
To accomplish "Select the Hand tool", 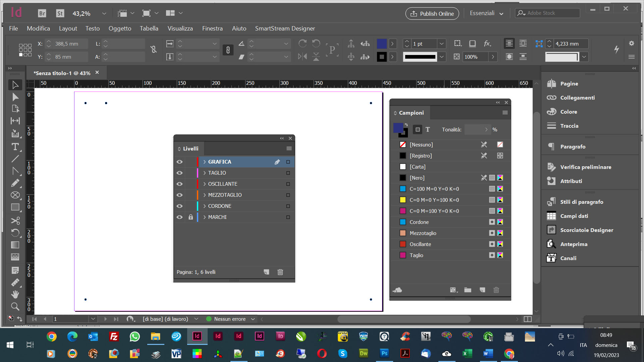I will point(15,294).
